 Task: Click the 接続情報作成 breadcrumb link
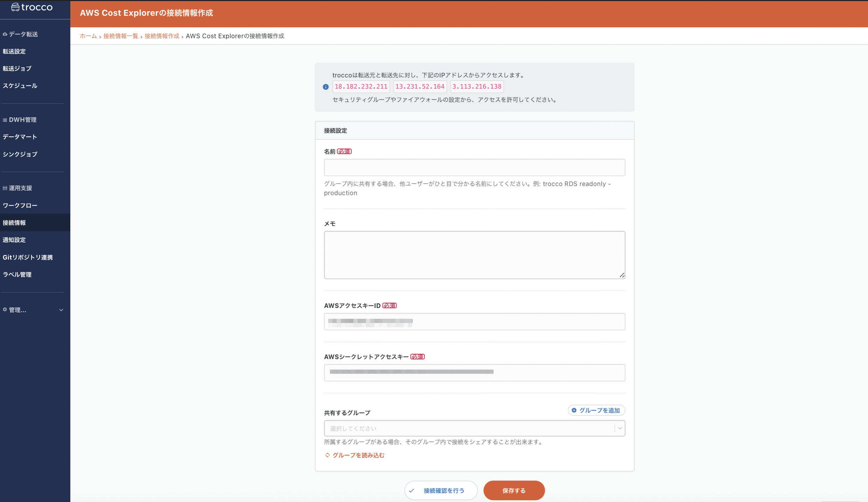tap(162, 36)
